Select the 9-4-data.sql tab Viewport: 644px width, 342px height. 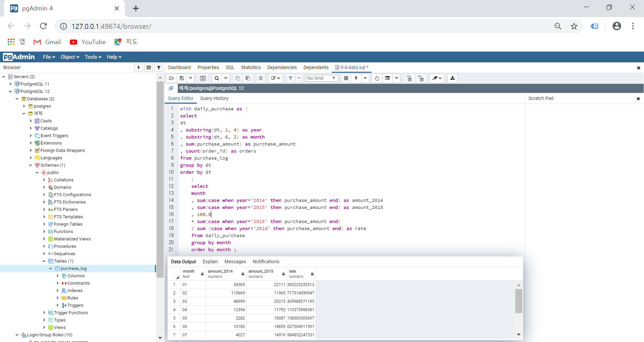[352, 67]
